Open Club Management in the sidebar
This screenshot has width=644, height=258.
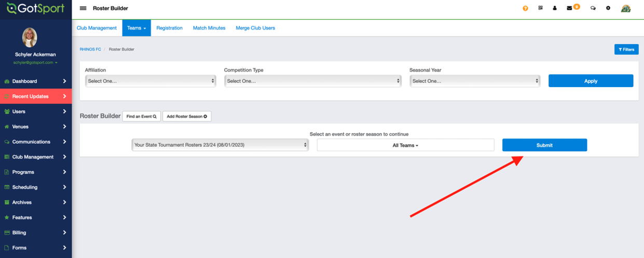(x=36, y=157)
